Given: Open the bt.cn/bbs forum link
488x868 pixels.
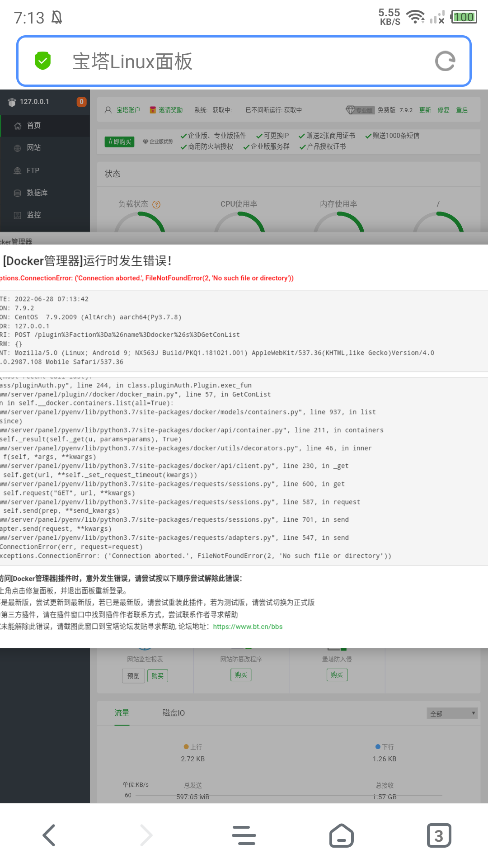Looking at the screenshot, I should click(248, 627).
